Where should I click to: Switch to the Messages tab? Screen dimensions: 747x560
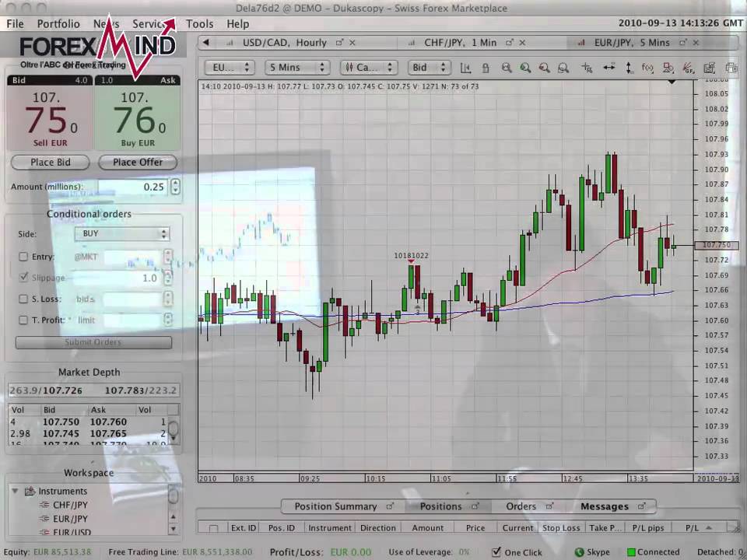click(x=604, y=506)
